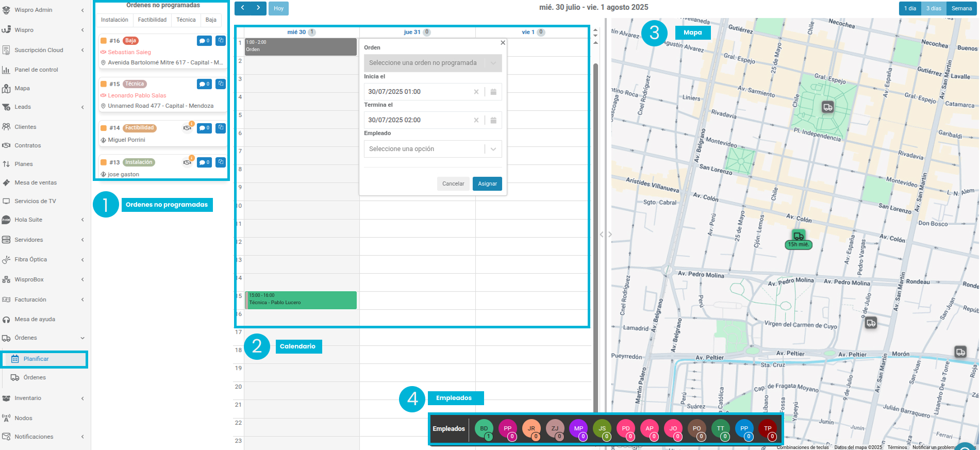Switch calendar to 1 día view
Viewport: 980px width, 450px height.
click(910, 8)
